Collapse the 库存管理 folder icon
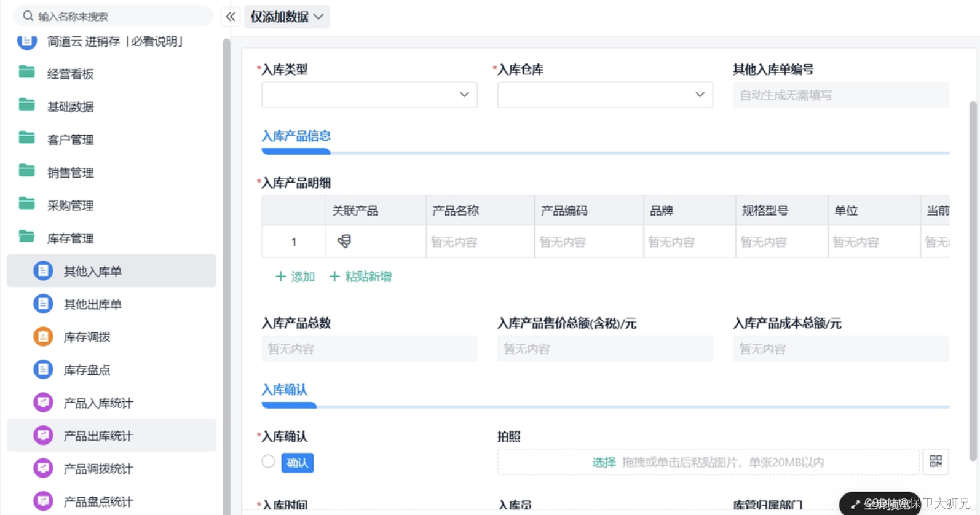Viewport: 980px width, 515px height. 26,237
